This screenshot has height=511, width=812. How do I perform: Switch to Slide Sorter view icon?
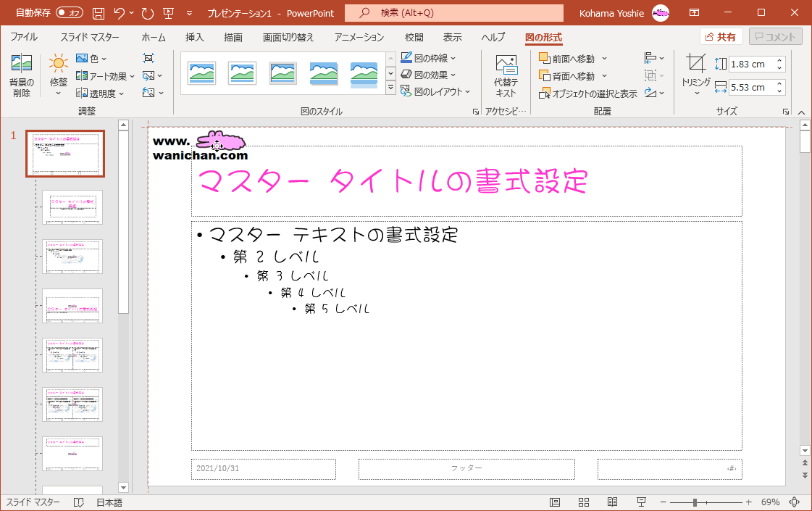(584, 502)
